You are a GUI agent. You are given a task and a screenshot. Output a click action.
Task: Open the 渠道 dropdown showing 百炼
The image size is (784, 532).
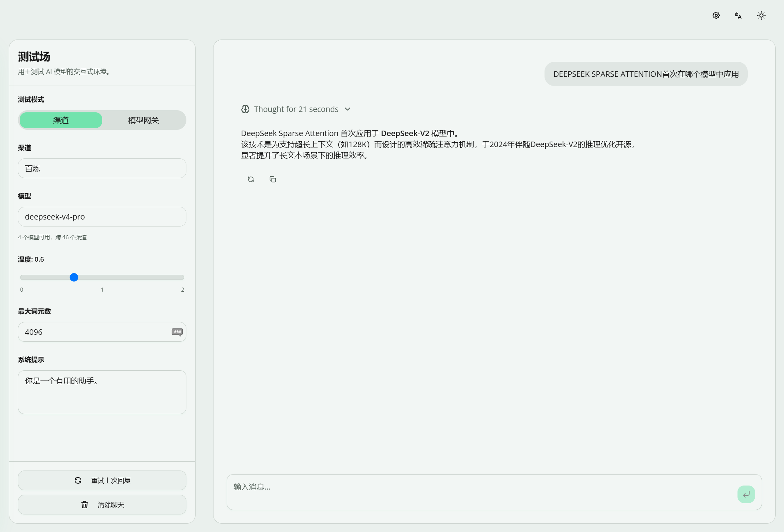click(x=102, y=168)
